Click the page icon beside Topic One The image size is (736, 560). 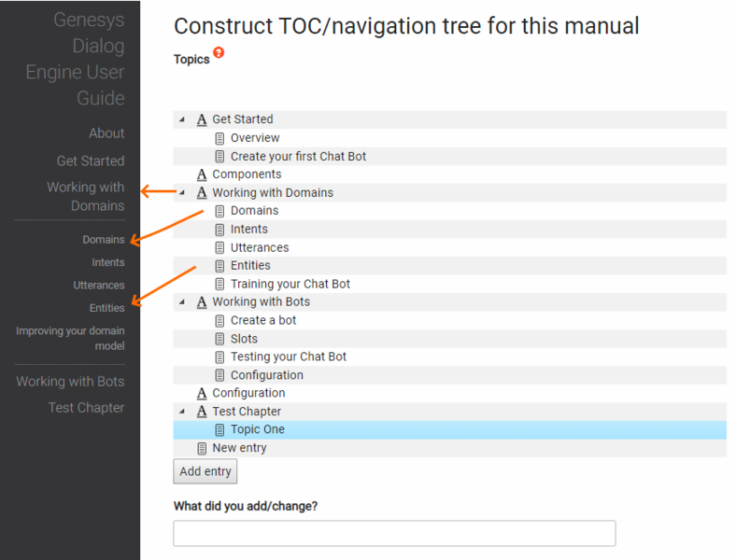coord(219,430)
